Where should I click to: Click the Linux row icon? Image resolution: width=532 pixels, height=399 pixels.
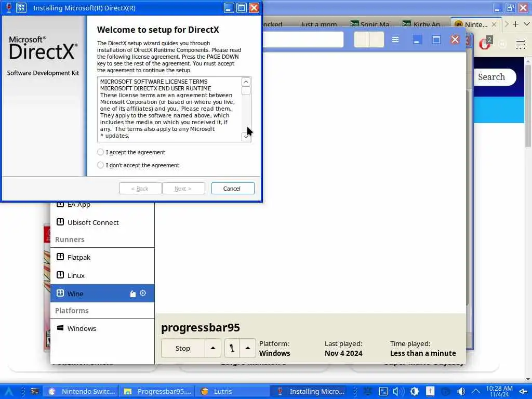point(60,275)
